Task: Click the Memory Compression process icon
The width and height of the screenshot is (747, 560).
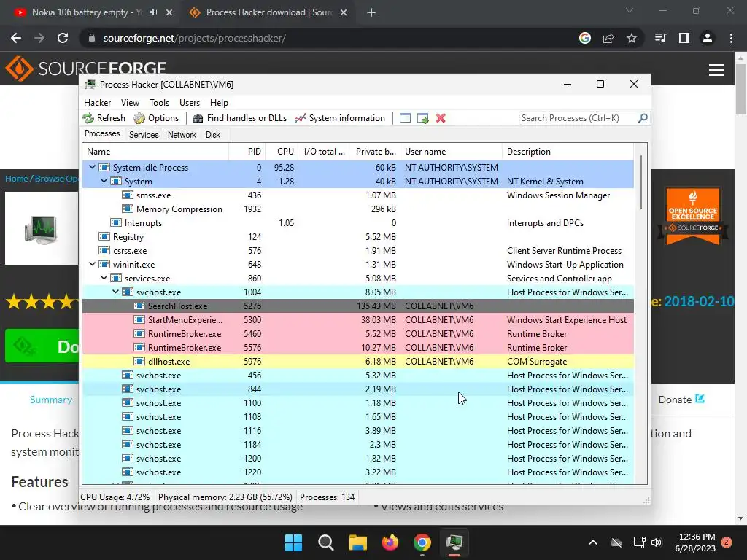Action: pyautogui.click(x=127, y=209)
